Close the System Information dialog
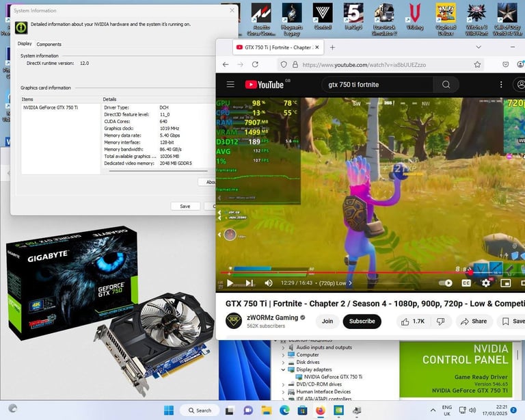525x420 pixels. tap(232, 11)
